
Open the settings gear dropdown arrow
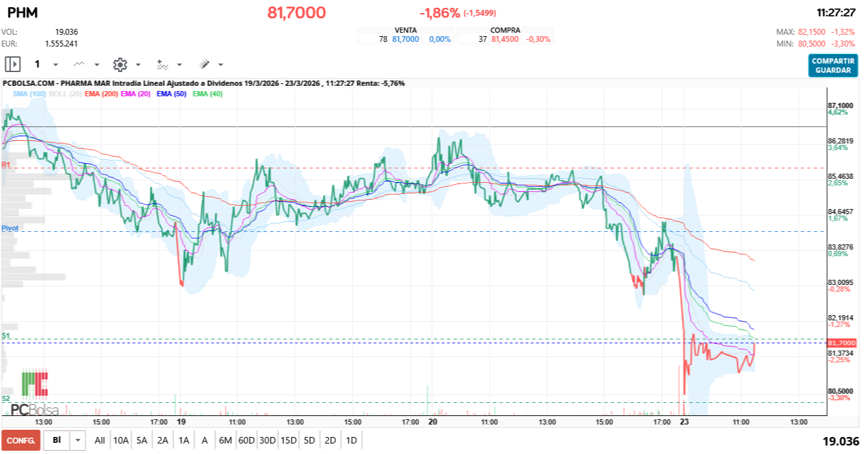pos(138,65)
